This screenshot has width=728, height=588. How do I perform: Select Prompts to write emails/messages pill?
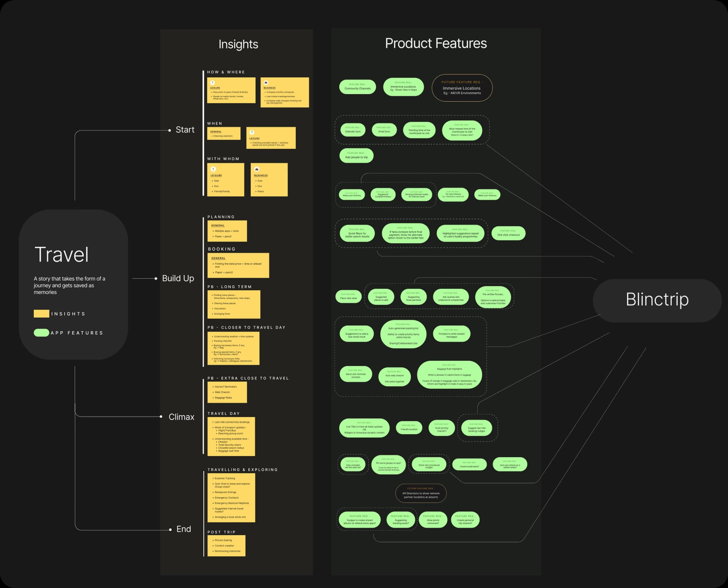point(451,334)
